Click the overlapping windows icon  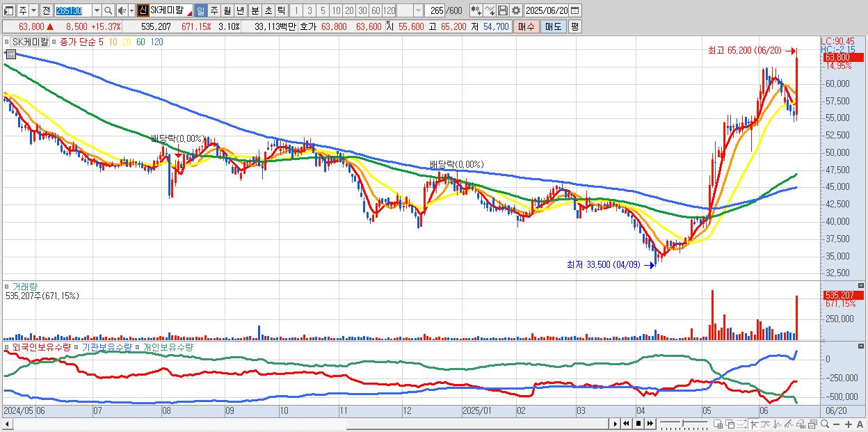tap(730, 424)
